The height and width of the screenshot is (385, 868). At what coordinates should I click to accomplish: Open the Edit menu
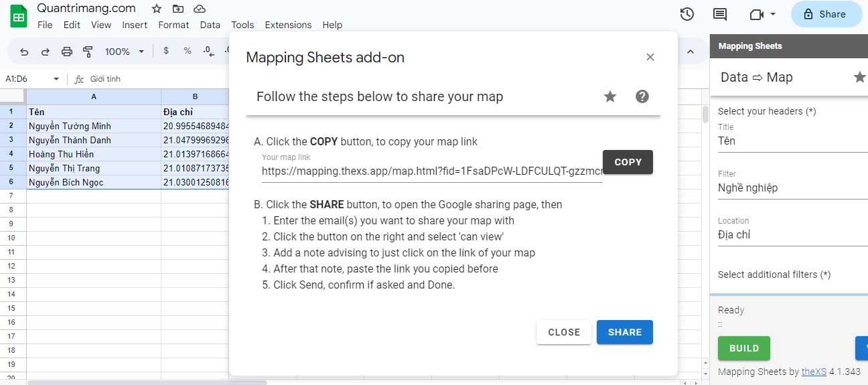(72, 25)
